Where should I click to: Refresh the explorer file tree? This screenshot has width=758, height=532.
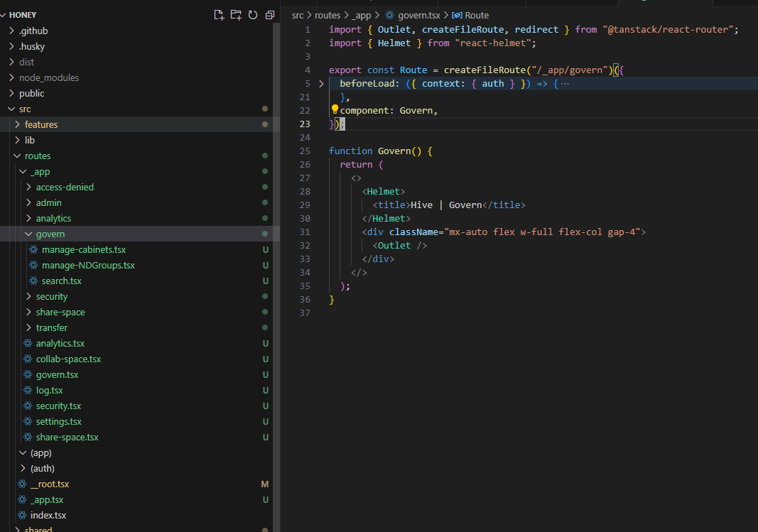pos(253,15)
